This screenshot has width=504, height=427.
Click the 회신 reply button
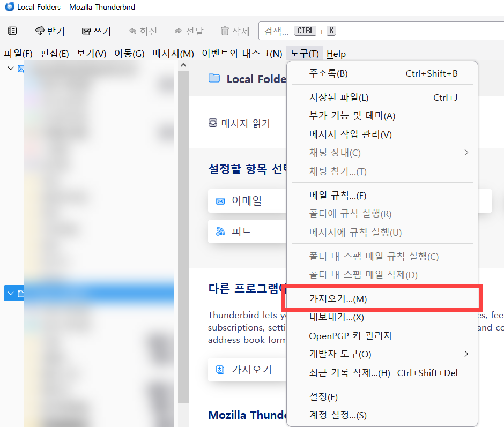143,31
